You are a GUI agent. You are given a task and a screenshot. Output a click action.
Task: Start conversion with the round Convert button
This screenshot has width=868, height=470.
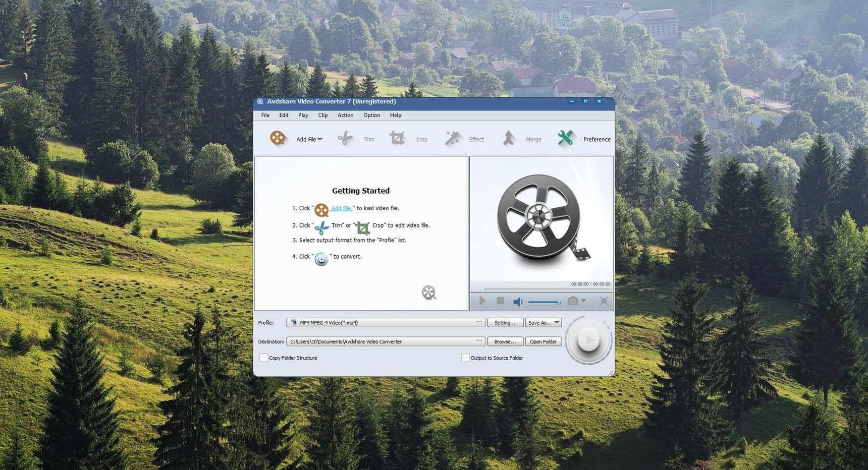click(x=588, y=340)
